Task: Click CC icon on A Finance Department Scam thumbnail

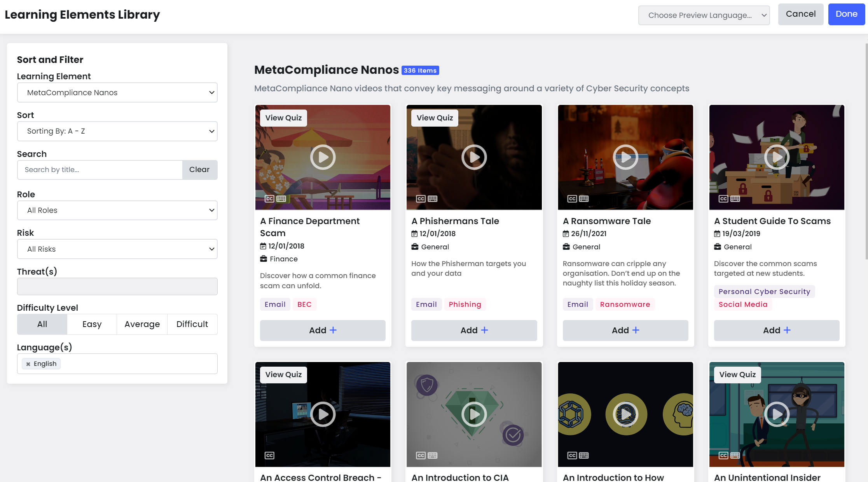Action: click(269, 199)
